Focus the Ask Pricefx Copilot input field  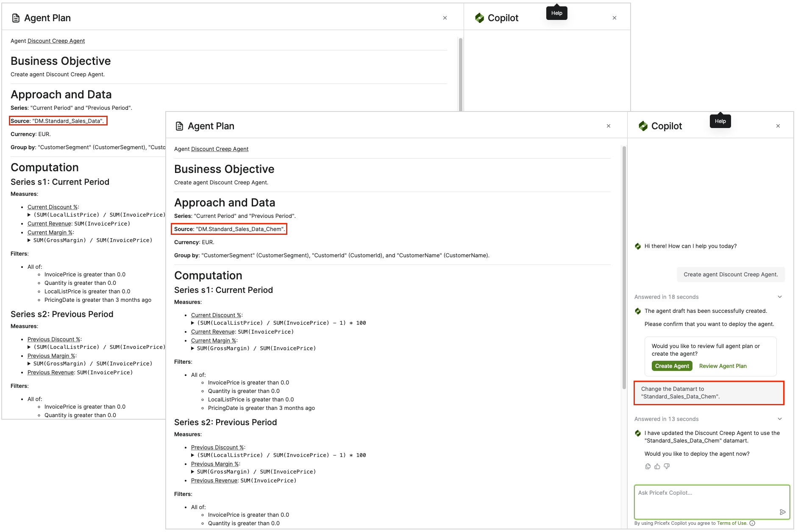click(712, 502)
